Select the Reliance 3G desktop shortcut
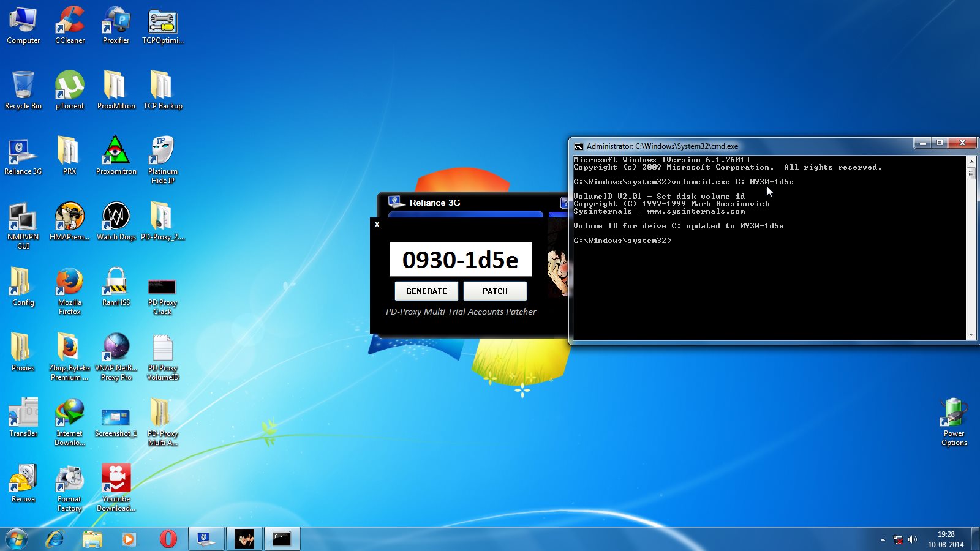This screenshot has height=551, width=980. click(23, 156)
